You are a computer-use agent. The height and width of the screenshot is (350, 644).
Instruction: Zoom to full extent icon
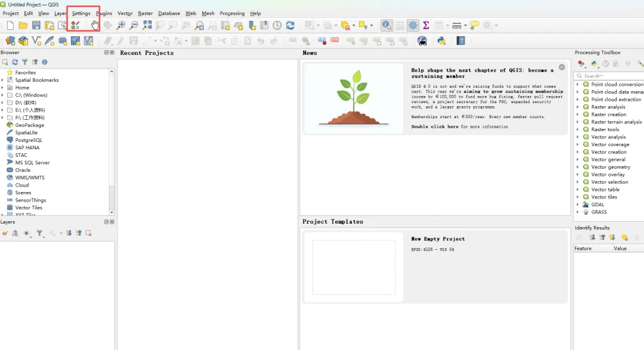(x=147, y=26)
